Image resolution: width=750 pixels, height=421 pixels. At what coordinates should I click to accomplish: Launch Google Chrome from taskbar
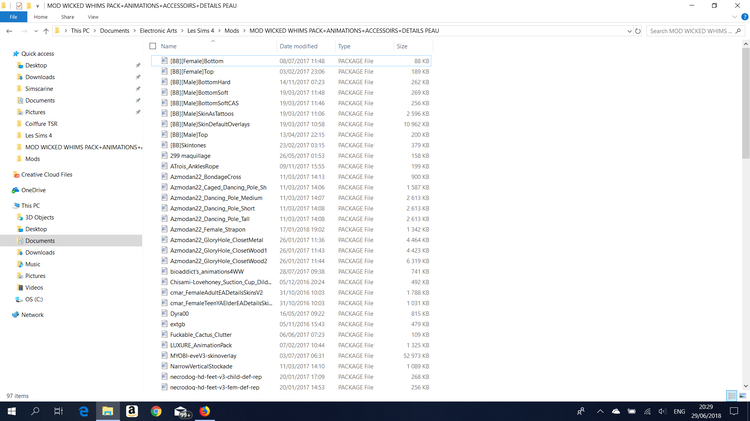(x=156, y=411)
